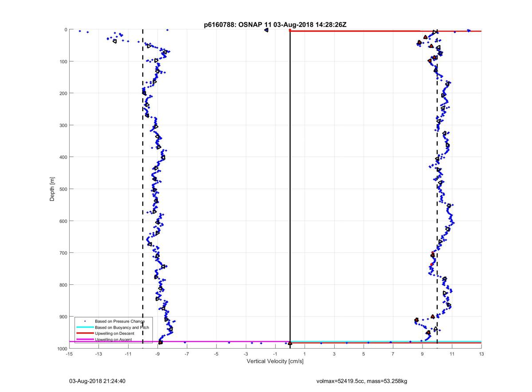532x392 pixels.
Task: Click the dashed vertical line at -10 cm/s
Action: [142, 186]
